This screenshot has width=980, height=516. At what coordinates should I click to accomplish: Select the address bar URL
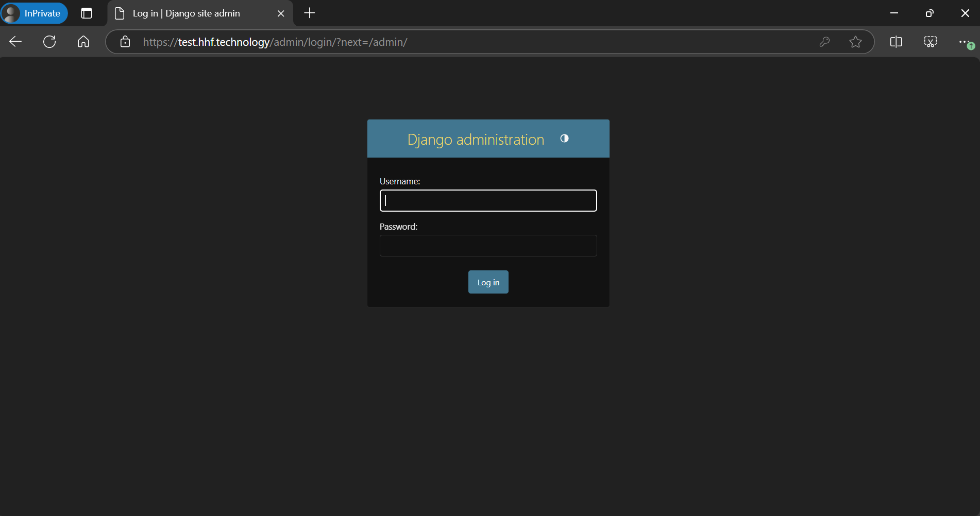[x=275, y=42]
